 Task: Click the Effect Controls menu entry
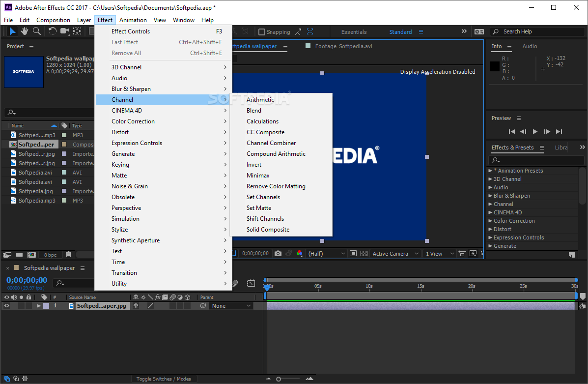point(164,31)
